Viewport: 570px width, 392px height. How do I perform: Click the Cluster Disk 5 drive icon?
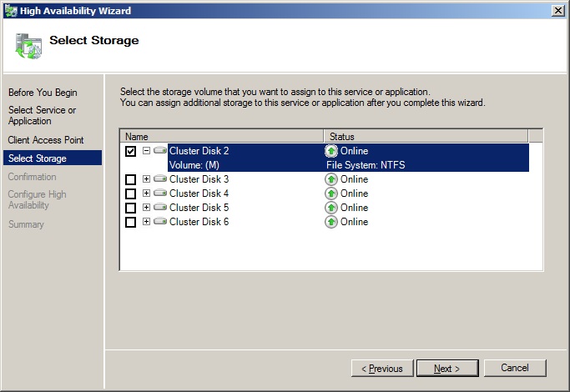160,208
